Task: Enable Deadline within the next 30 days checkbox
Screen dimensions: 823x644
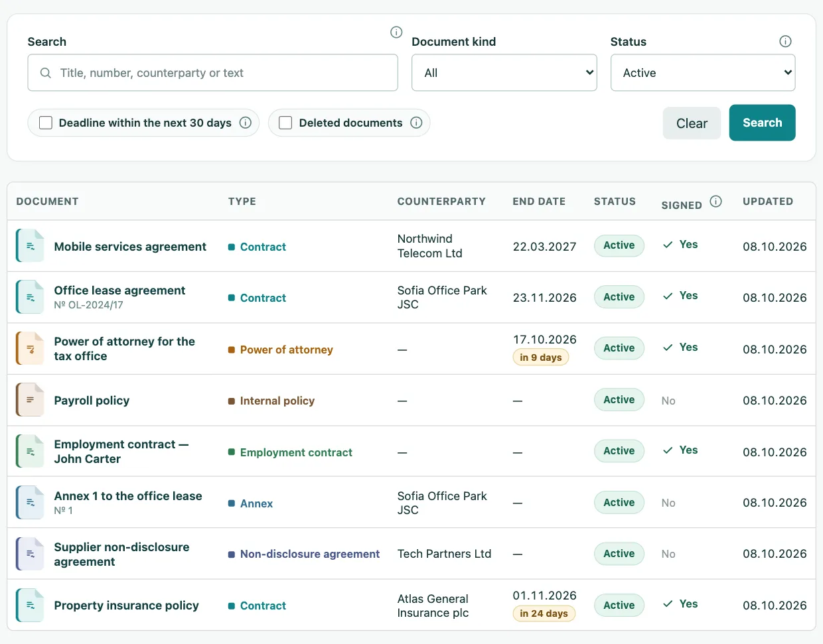Action: (x=46, y=123)
